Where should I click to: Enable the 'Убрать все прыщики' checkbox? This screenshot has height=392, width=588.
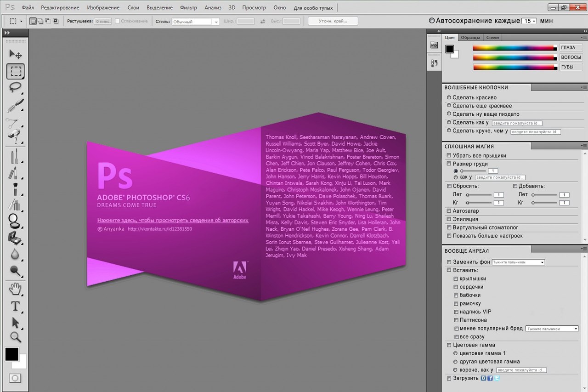coord(449,156)
